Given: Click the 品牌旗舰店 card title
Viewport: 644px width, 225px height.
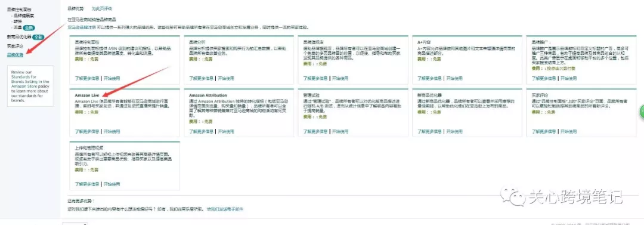Looking at the screenshot, I should click(314, 42).
